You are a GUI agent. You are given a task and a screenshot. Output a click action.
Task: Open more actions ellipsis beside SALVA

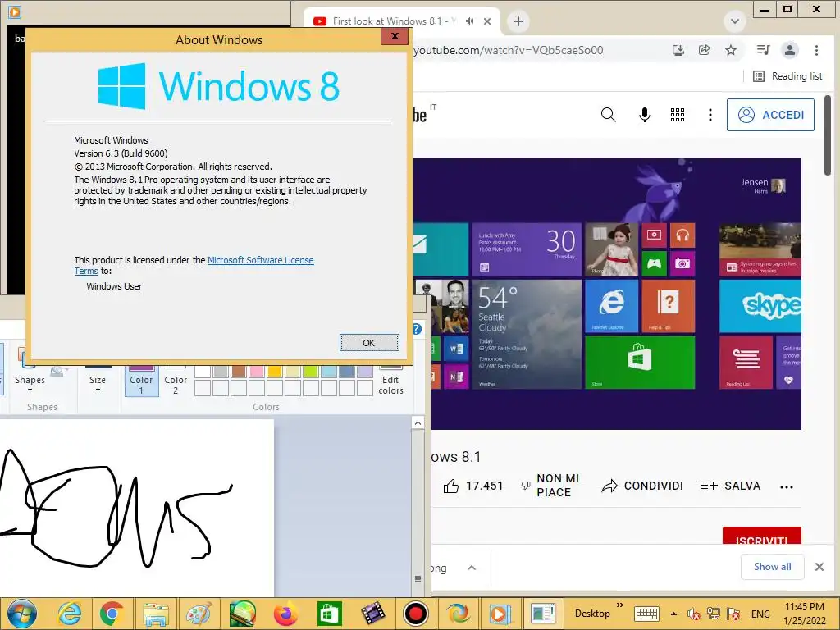[x=787, y=487]
